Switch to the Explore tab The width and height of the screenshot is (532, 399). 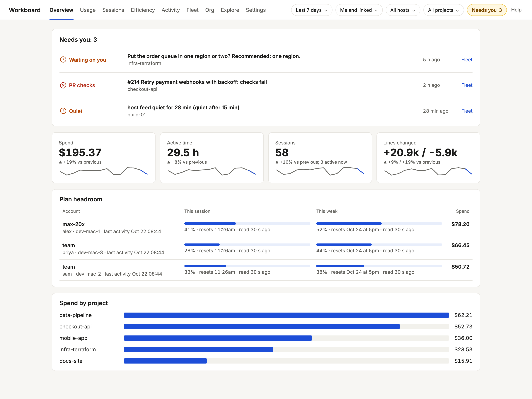pyautogui.click(x=230, y=10)
